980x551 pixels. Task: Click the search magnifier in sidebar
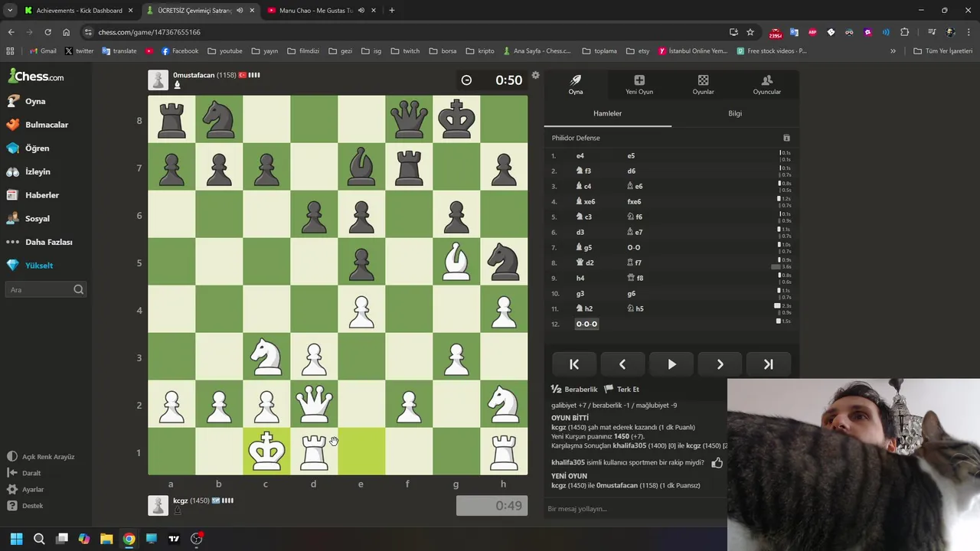point(78,290)
